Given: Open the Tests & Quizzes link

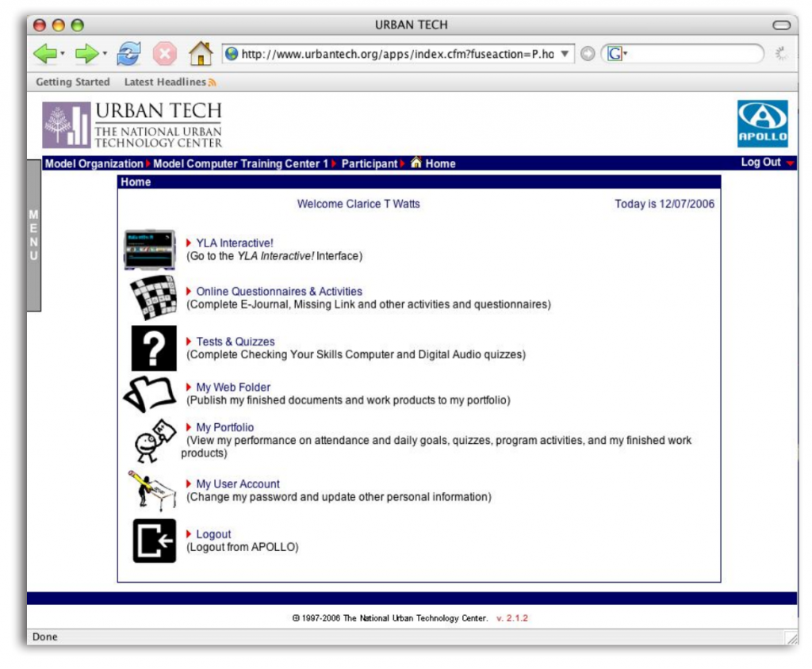Looking at the screenshot, I should tap(235, 341).
